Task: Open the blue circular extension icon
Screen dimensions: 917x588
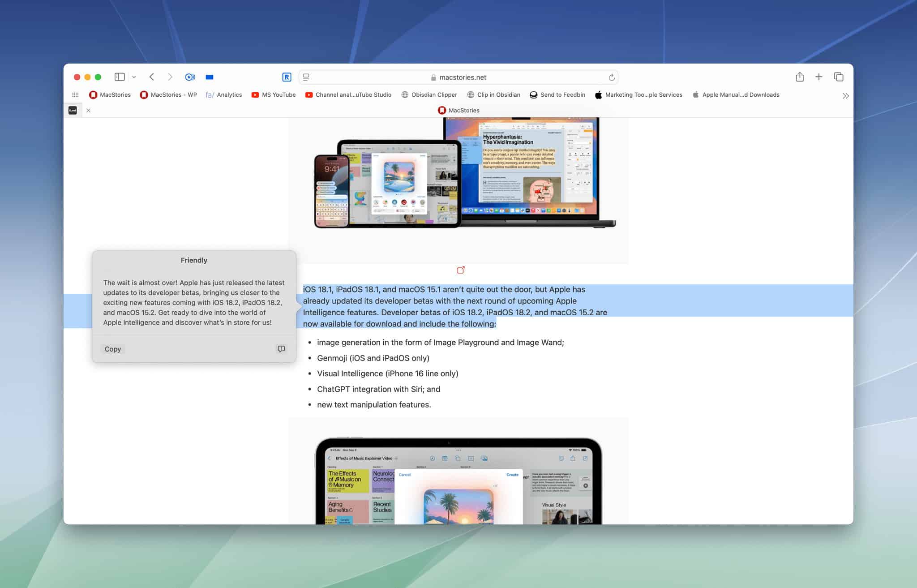Action: (x=190, y=77)
